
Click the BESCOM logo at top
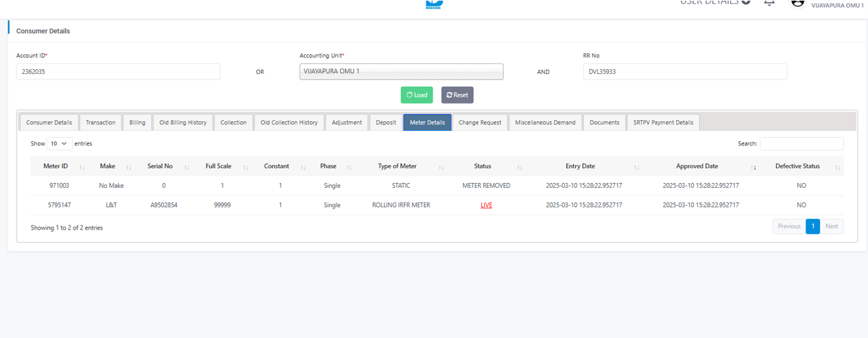click(434, 4)
